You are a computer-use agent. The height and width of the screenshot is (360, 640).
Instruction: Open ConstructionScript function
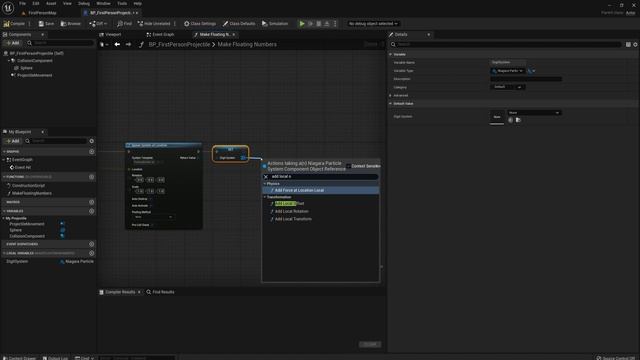[28, 185]
